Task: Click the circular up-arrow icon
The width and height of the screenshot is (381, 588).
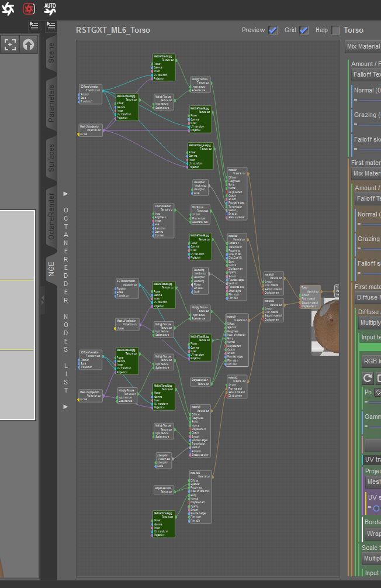Action: pyautogui.click(x=29, y=44)
